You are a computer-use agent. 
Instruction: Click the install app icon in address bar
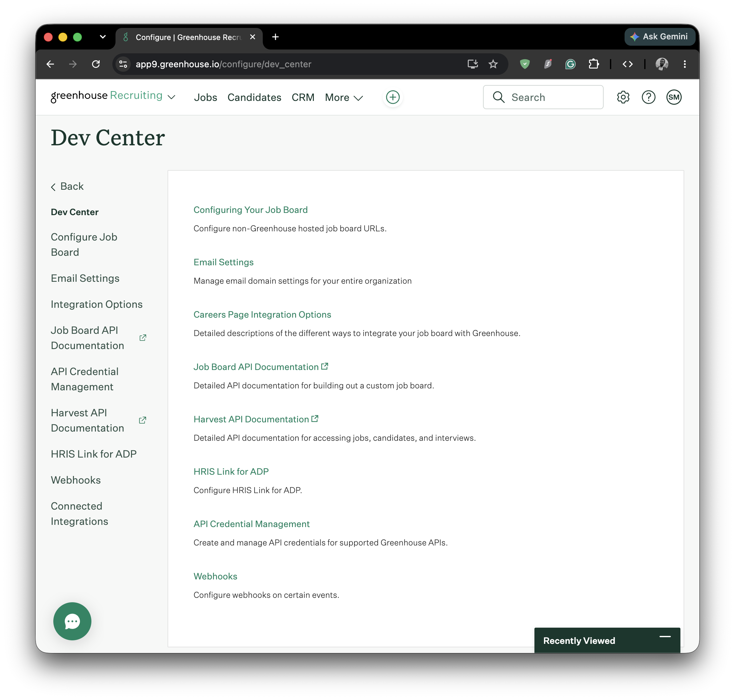[x=472, y=64]
